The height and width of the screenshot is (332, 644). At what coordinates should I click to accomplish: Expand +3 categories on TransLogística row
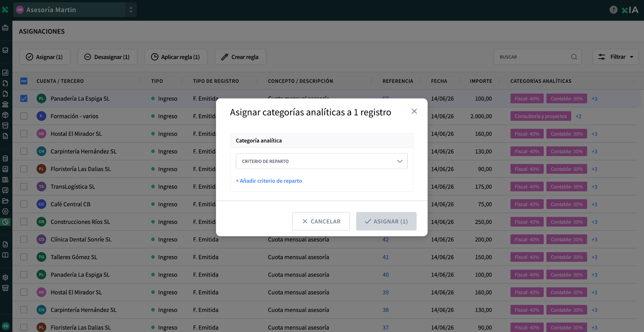[594, 187]
